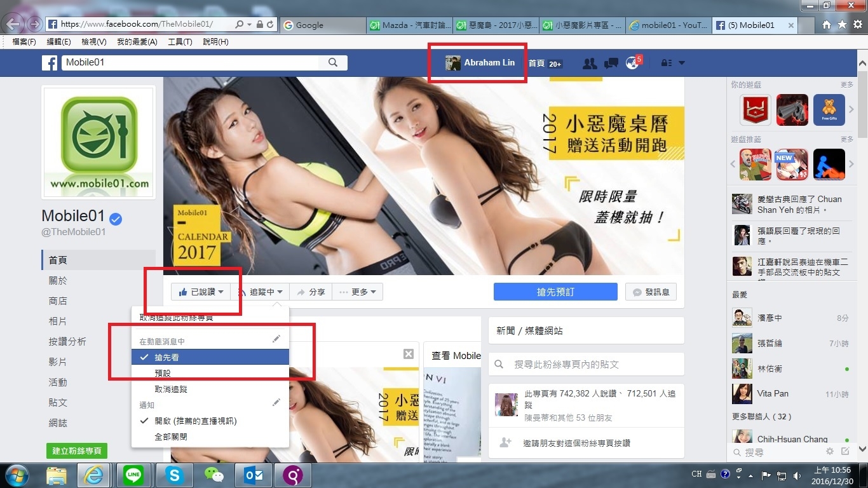Open chat with 張哲綸
The width and height of the screenshot is (868, 488).
790,343
